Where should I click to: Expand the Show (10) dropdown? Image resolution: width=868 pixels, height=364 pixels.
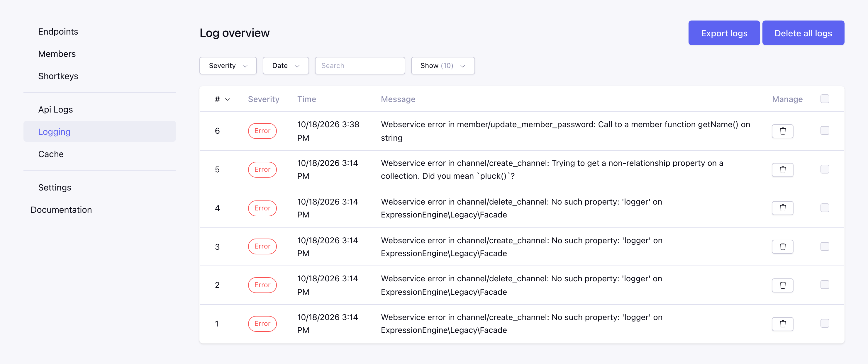(x=443, y=66)
